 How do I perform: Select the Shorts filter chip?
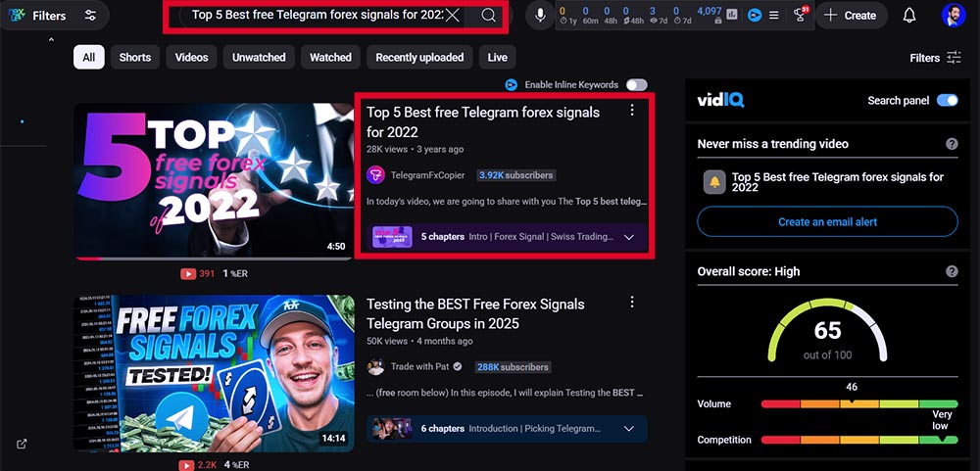pos(135,57)
